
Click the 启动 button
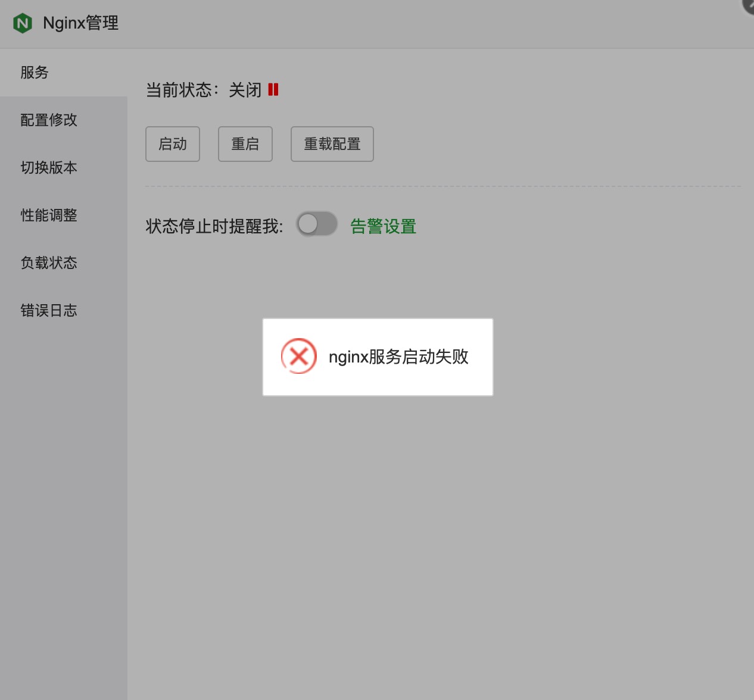[173, 144]
